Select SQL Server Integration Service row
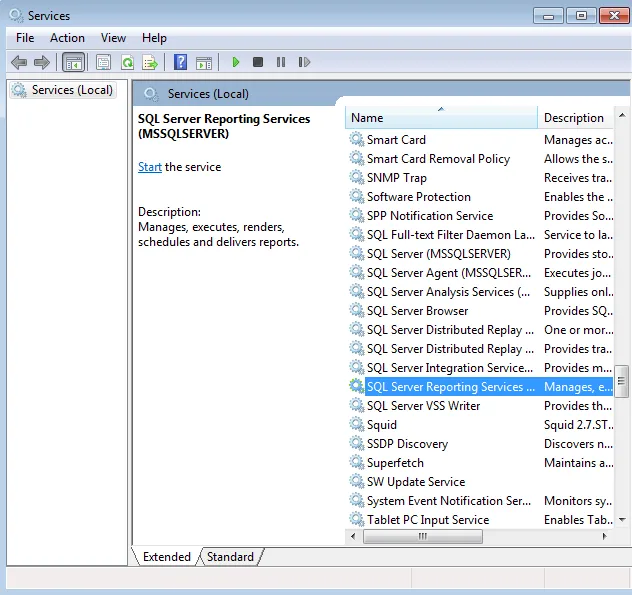This screenshot has width=632, height=595. (x=480, y=368)
